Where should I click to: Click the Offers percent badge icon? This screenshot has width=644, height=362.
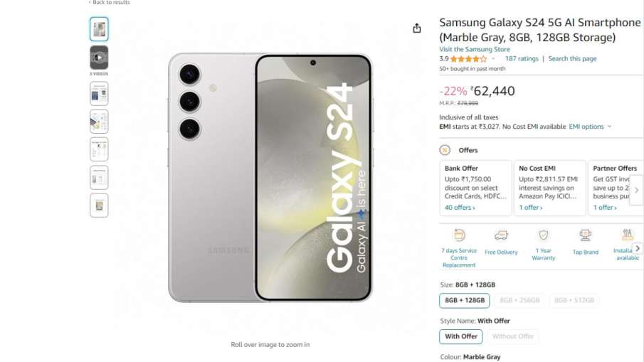click(444, 150)
